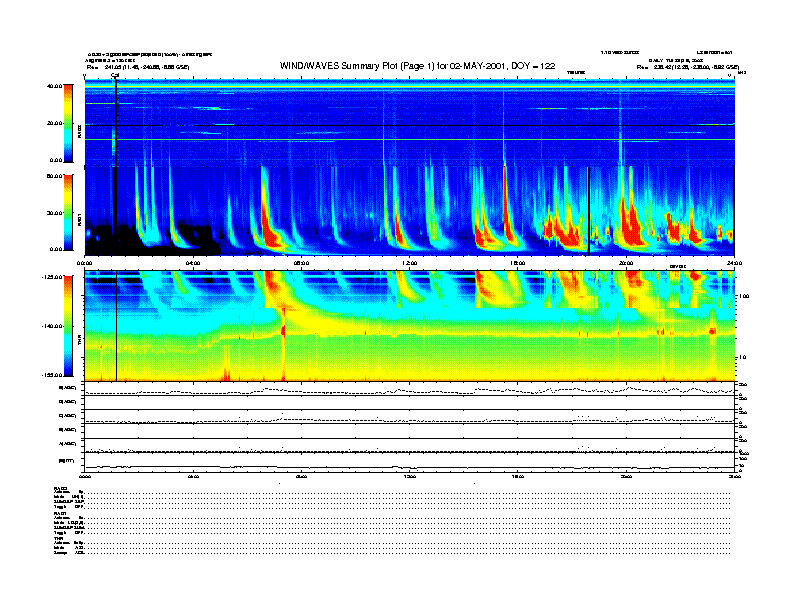The image size is (792, 612).
Task: Click the 08:00 time label under RAD1 spectrogram
Action: 301,263
